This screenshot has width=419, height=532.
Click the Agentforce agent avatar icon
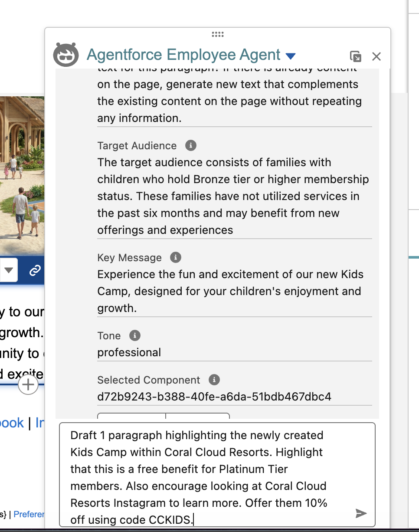(x=66, y=55)
